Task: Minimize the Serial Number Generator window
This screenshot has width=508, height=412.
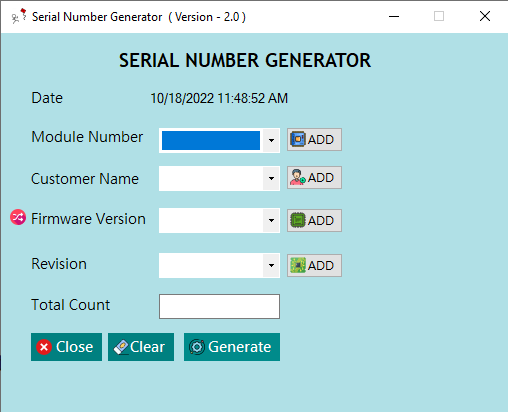Action: click(x=394, y=16)
